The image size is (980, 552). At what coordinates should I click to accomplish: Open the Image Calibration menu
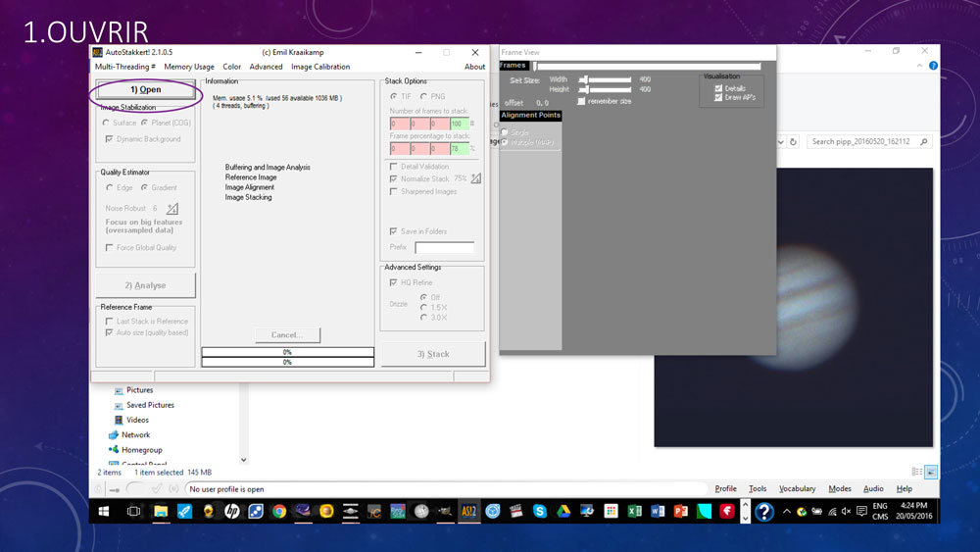tap(320, 67)
